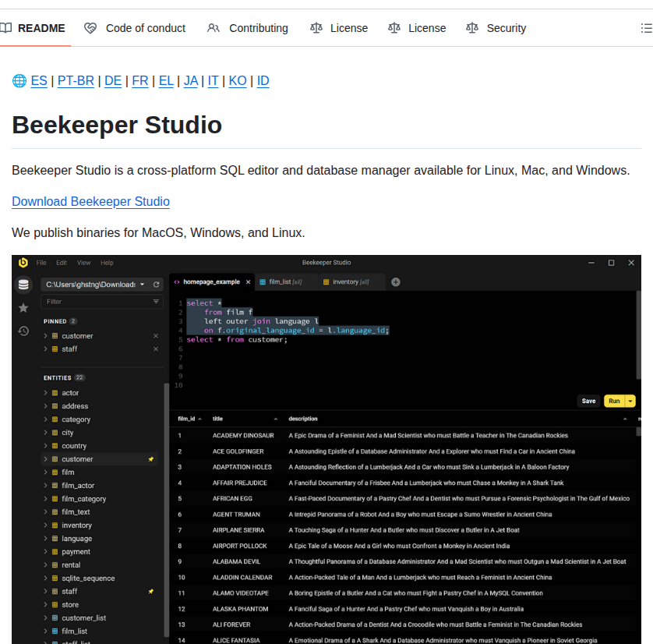The image size is (653, 644).
Task: Click the entity list sidebar scrollbar
Action: point(167,510)
